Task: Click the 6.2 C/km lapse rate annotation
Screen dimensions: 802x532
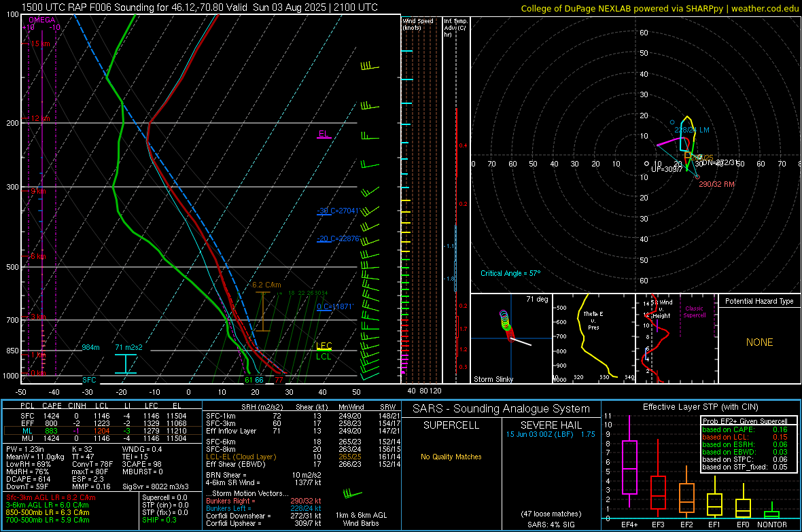Action: 266,285
